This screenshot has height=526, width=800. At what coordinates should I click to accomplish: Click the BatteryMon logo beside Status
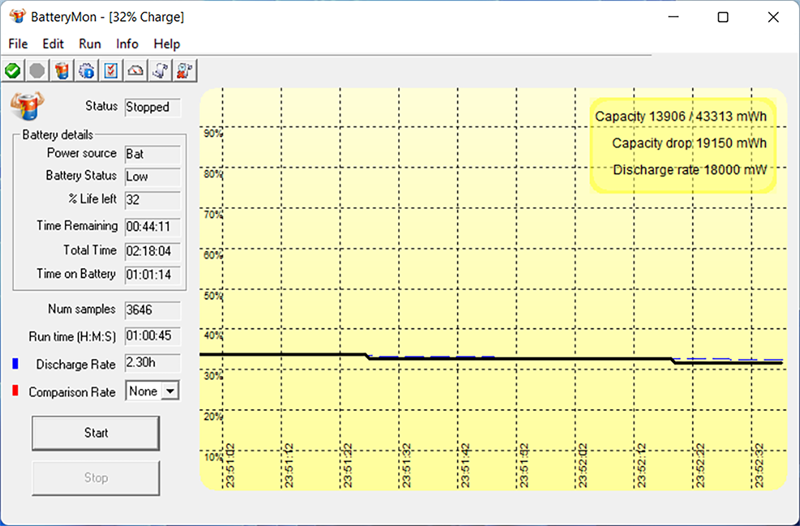(28, 106)
